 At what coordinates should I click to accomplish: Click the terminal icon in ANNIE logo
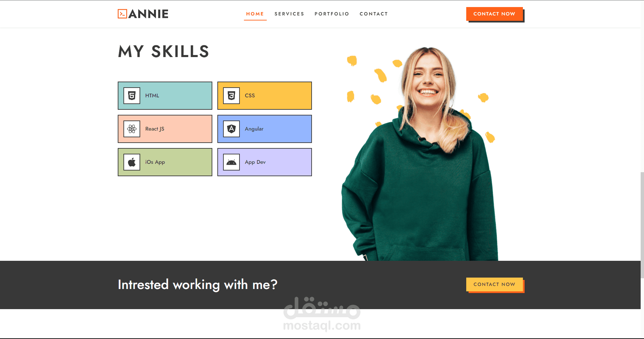pyautogui.click(x=122, y=14)
